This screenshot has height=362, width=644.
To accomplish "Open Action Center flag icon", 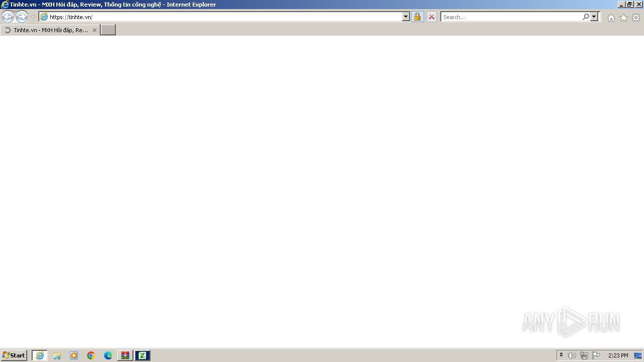I will point(596,355).
